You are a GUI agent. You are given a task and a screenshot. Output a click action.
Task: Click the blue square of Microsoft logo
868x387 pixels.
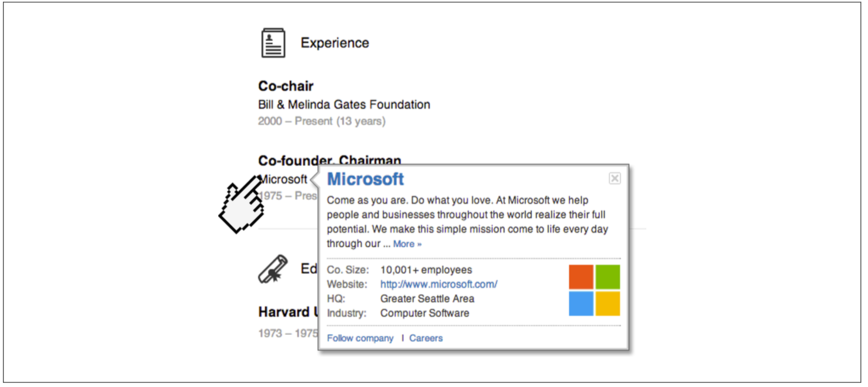(x=581, y=304)
